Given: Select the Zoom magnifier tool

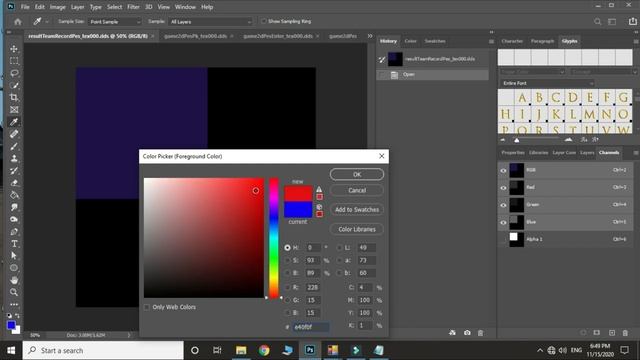Looking at the screenshot, I should coord(14,292).
